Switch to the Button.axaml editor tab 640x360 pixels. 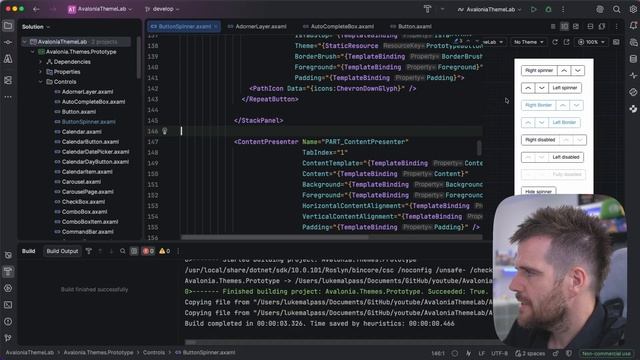tap(411, 27)
